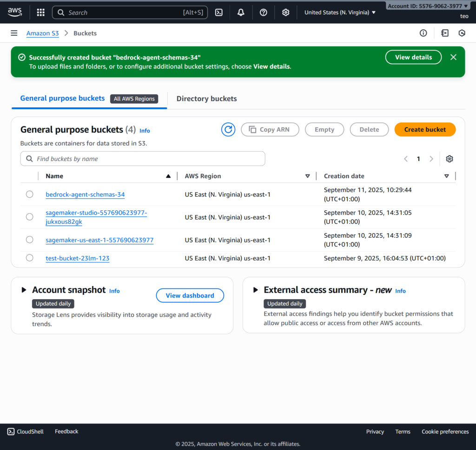
Task: Switch to the Directory buckets tab
Action: (206, 98)
